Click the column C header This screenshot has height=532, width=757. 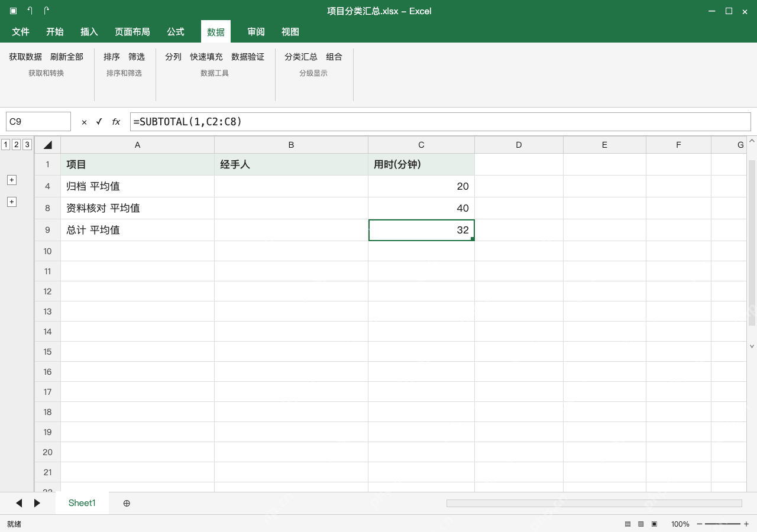coord(422,145)
